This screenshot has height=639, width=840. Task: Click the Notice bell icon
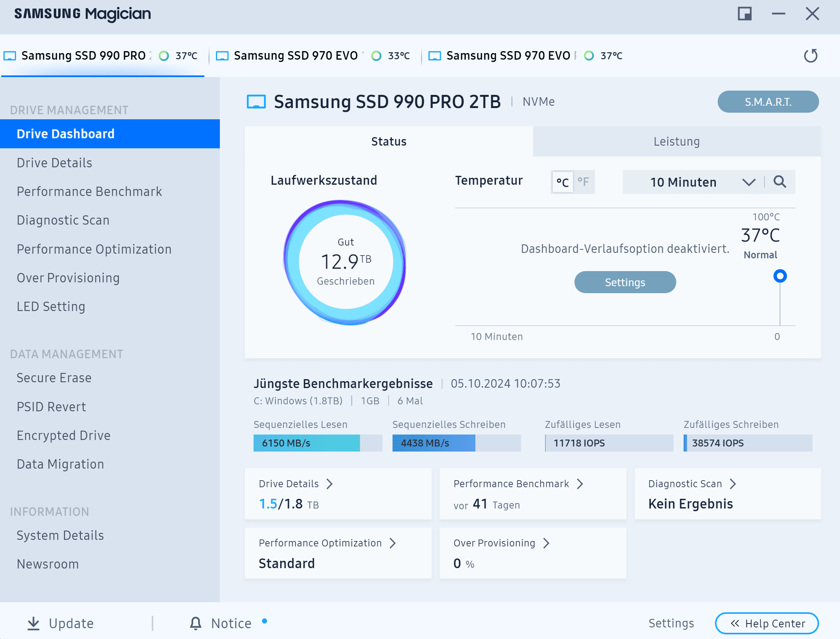point(195,623)
